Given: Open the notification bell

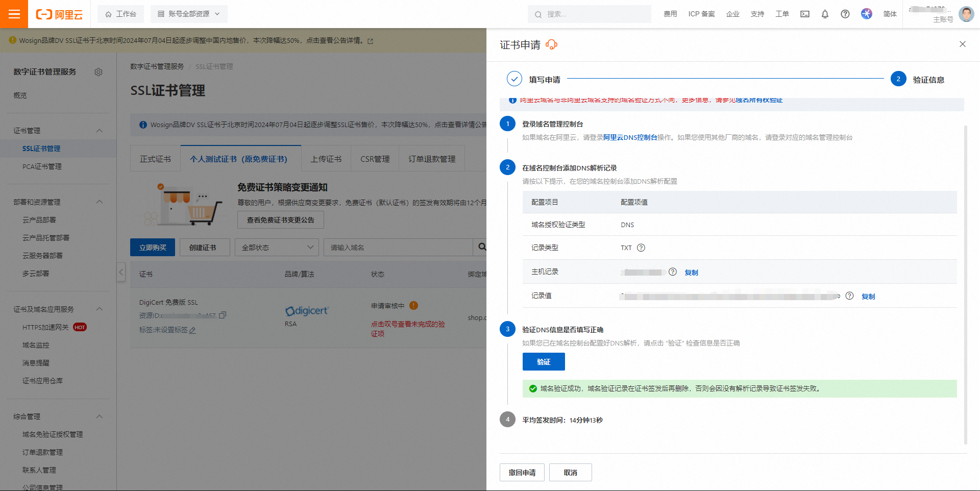Looking at the screenshot, I should [x=825, y=14].
